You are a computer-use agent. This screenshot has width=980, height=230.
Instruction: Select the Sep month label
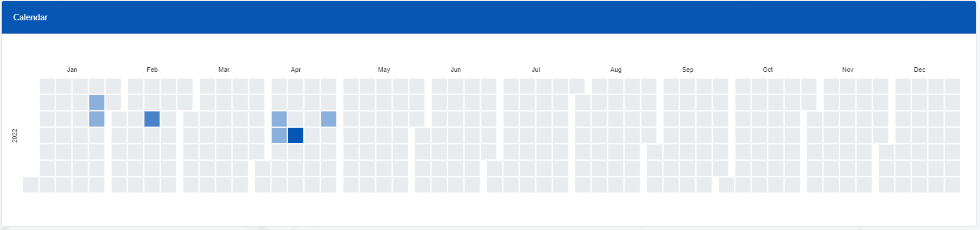point(688,70)
